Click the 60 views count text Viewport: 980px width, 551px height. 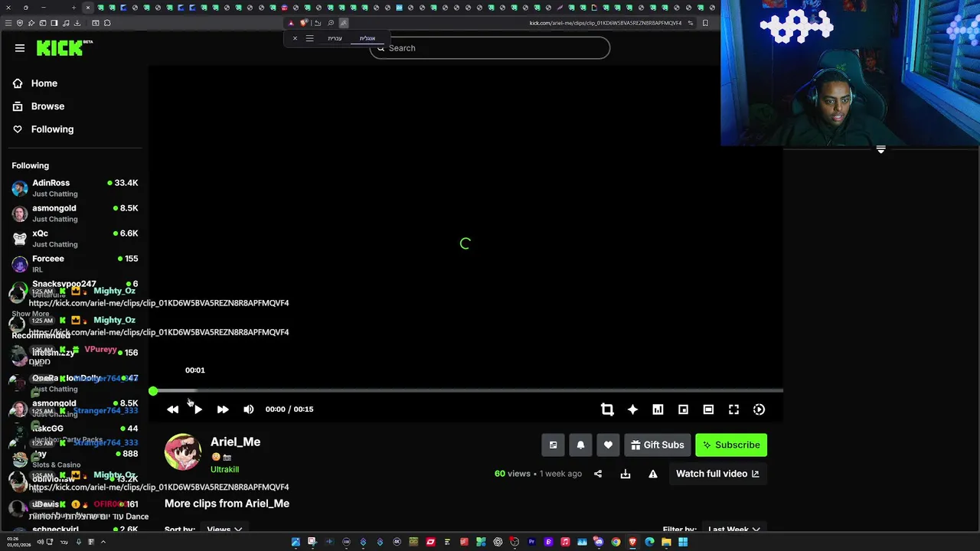pos(512,474)
